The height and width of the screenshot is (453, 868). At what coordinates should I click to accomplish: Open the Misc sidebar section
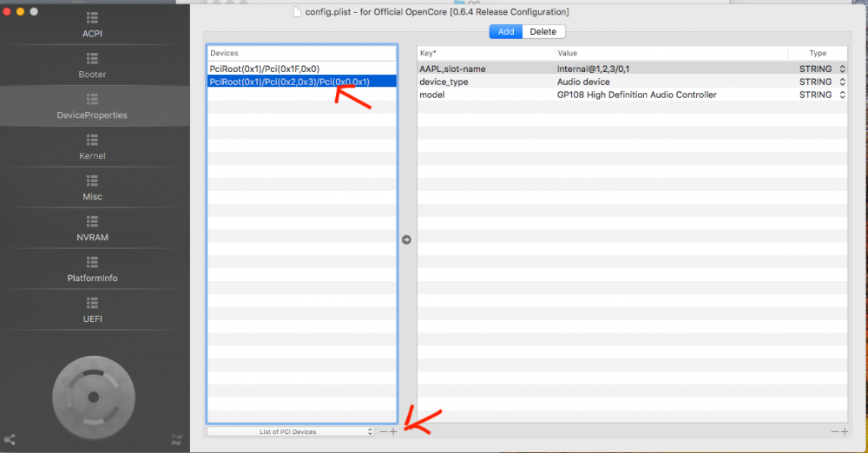click(x=93, y=188)
